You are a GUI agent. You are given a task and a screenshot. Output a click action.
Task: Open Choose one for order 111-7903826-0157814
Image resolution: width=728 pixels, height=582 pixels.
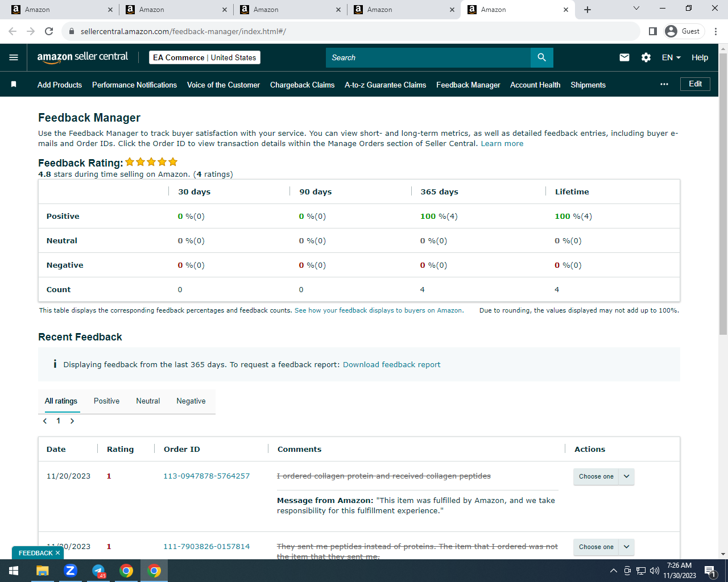pyautogui.click(x=596, y=547)
